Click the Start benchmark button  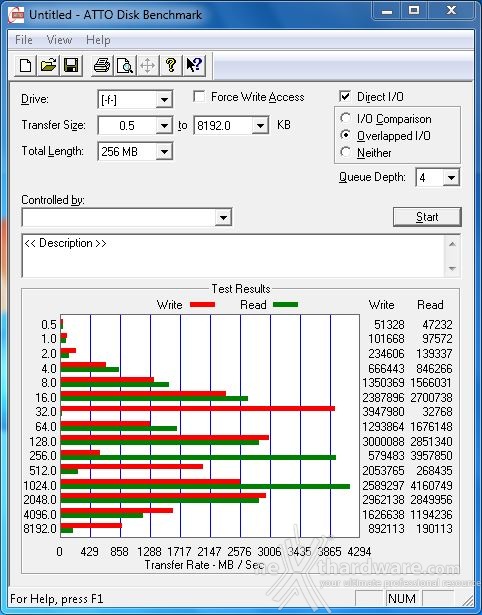coord(427,217)
